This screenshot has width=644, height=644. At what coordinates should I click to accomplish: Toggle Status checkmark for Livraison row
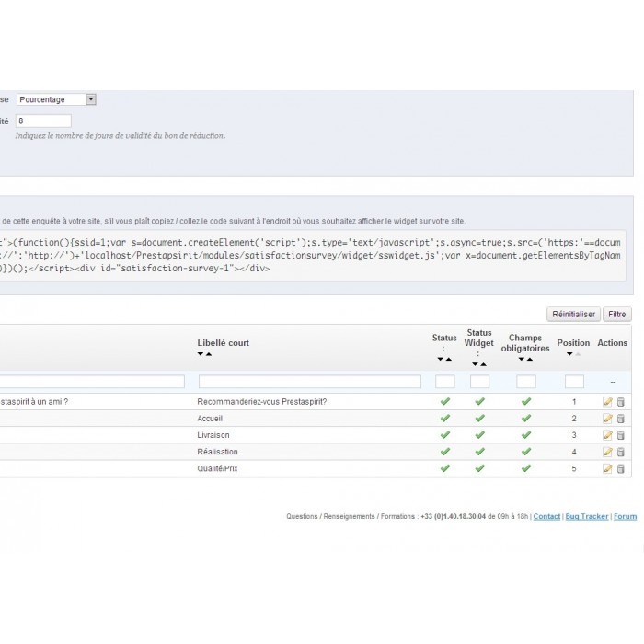[x=444, y=434]
